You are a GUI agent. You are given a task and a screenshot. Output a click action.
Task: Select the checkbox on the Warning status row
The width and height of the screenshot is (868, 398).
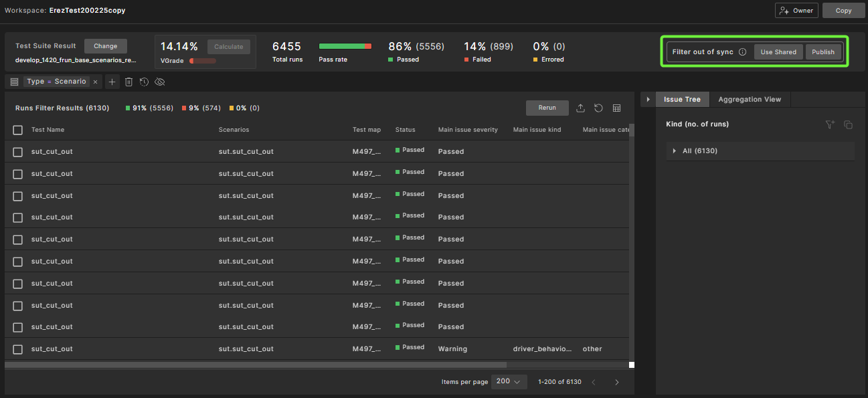(18, 349)
